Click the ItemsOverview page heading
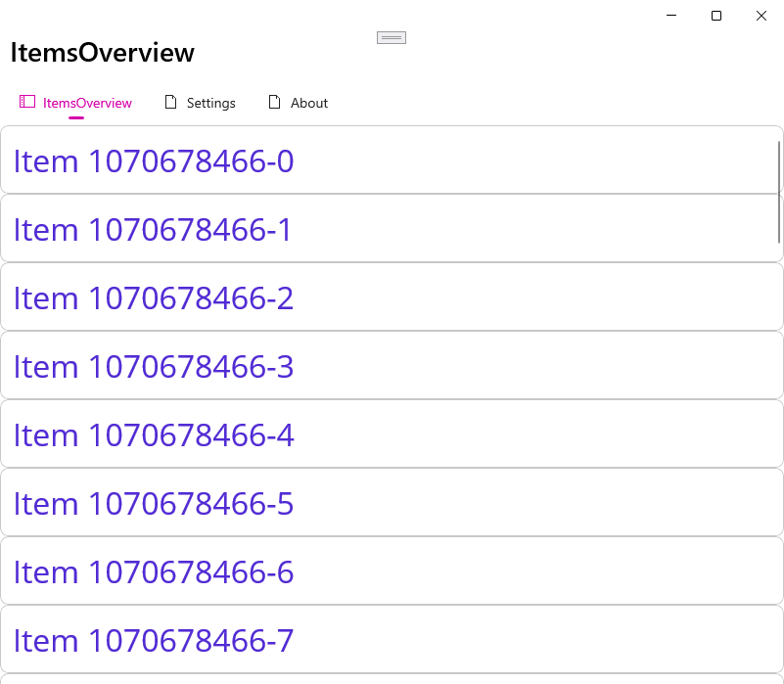The image size is (784, 684). click(x=103, y=53)
